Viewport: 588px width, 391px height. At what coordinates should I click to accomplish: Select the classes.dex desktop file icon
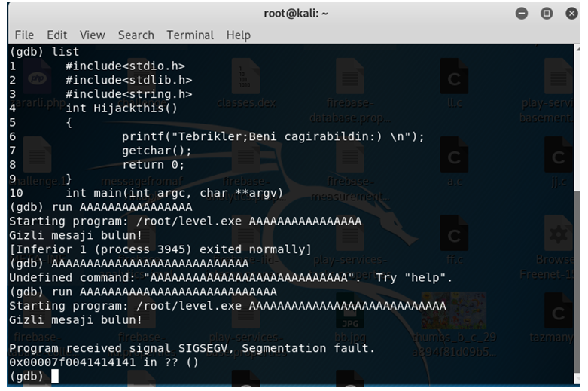246,84
